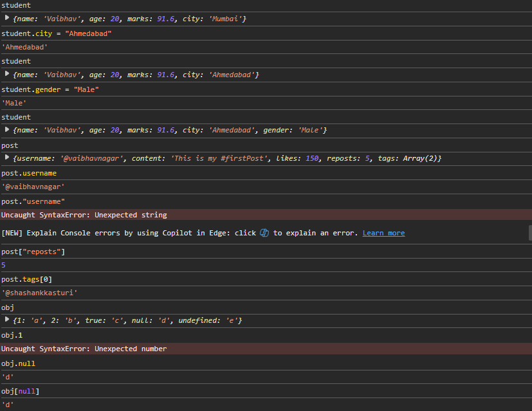Click the command student.gender = "Male"

[50, 89]
